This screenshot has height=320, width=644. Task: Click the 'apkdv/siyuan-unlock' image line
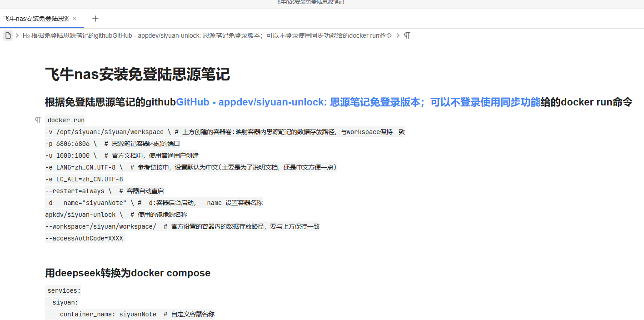point(116,215)
